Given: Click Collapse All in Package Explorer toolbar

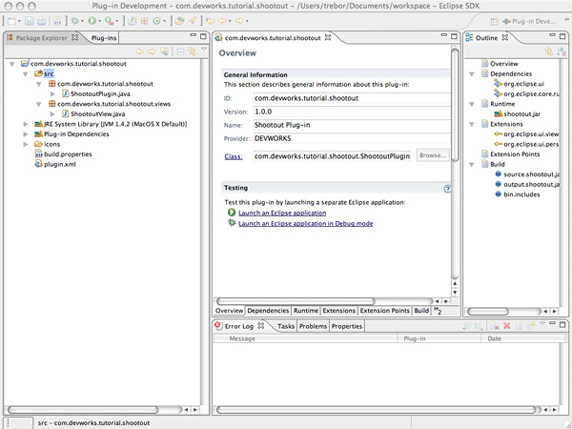Looking at the screenshot, I should point(180,52).
